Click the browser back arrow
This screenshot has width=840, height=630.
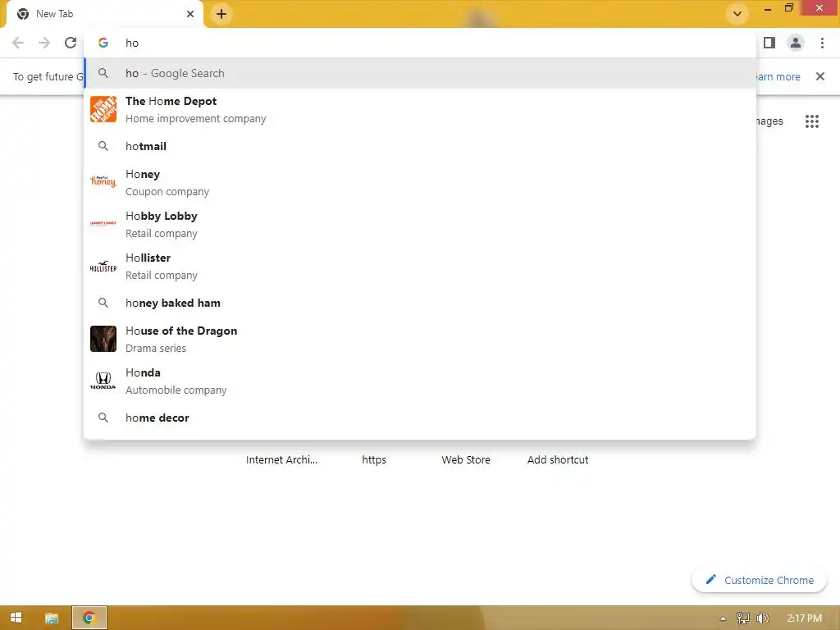click(18, 43)
